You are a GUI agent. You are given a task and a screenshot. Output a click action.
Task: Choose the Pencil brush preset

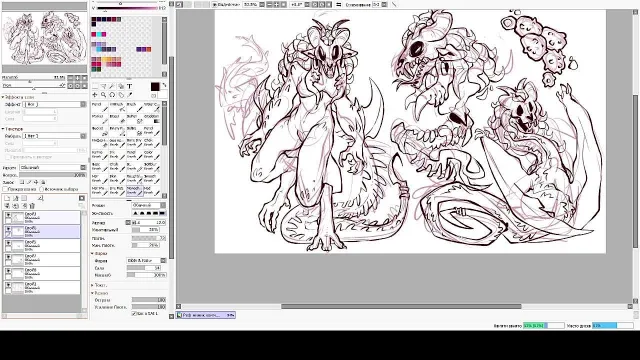99,107
